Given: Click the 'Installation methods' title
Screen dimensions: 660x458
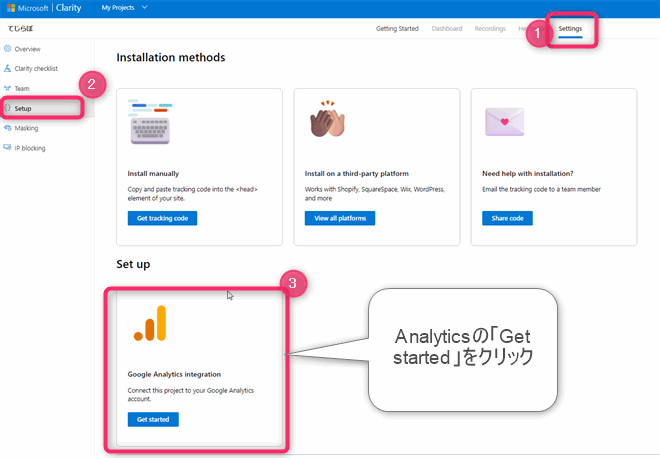Looking at the screenshot, I should 170,57.
